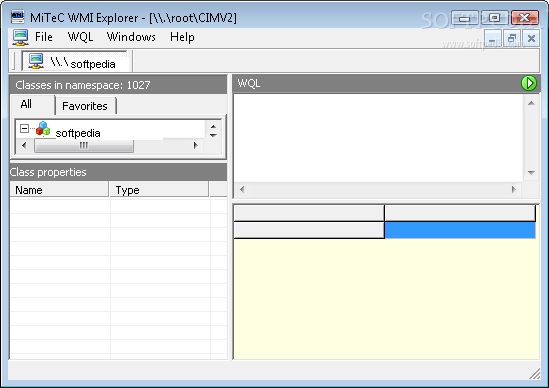Minimize the MiTeC WMI Explorer window

tap(465, 18)
